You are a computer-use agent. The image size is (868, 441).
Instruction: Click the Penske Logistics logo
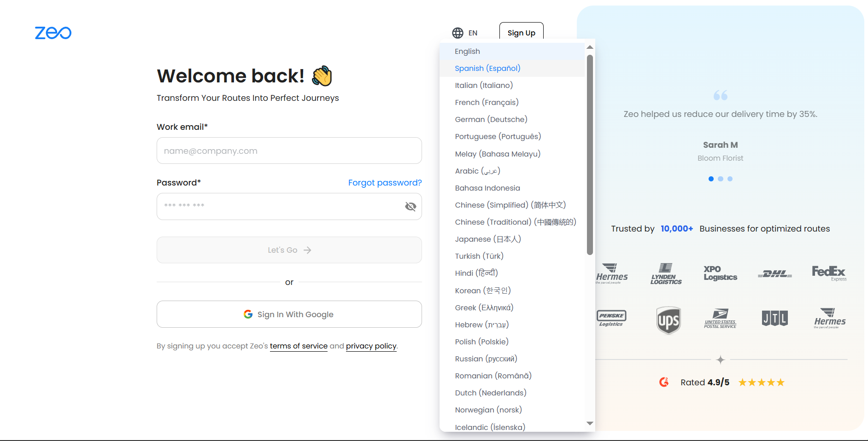click(611, 318)
